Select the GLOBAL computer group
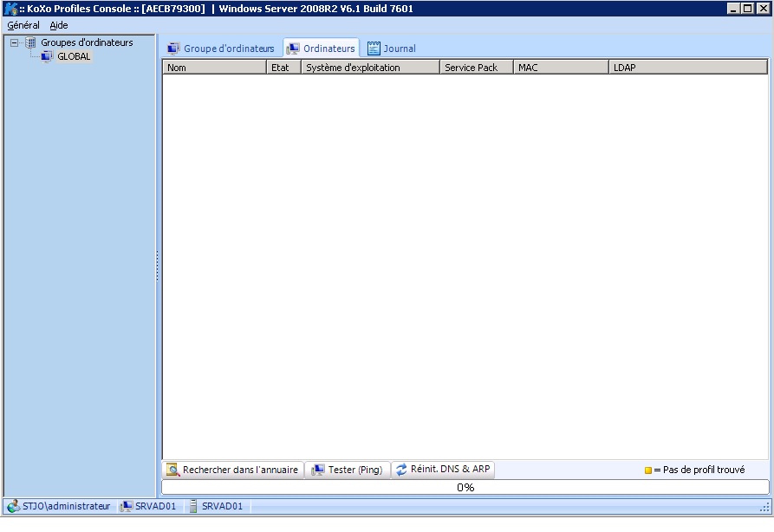774x532 pixels. pos(74,56)
